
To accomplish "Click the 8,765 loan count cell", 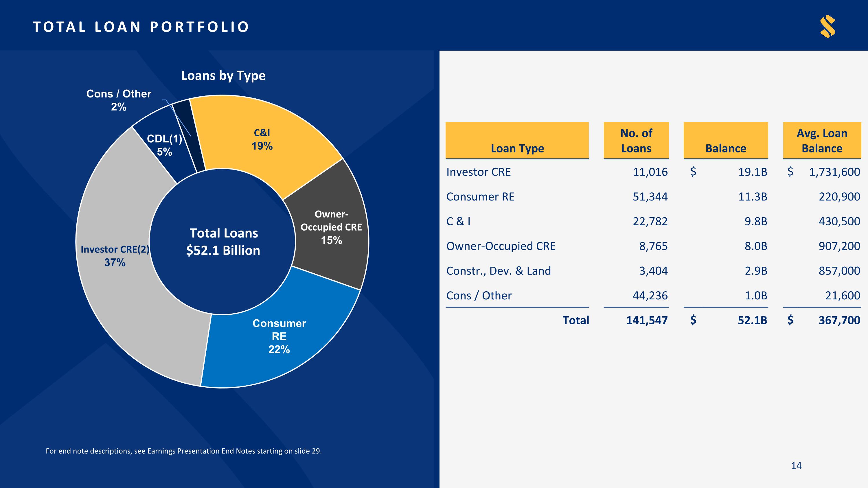I will (653, 246).
